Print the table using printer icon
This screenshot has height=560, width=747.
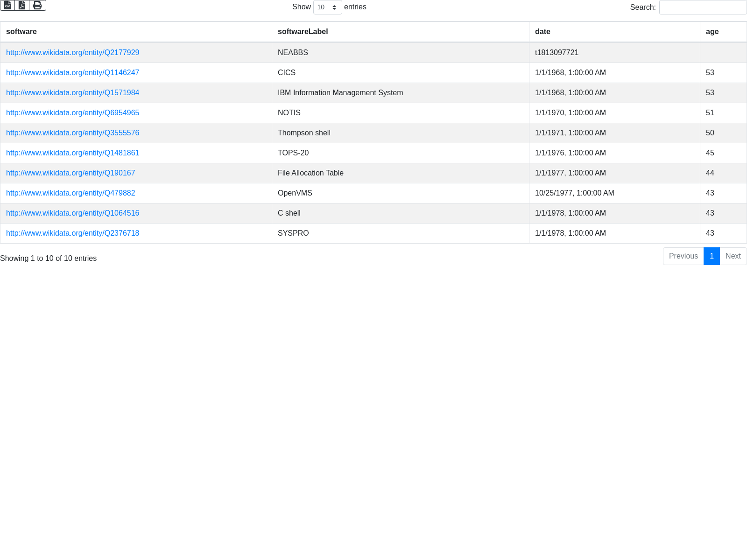click(x=37, y=5)
